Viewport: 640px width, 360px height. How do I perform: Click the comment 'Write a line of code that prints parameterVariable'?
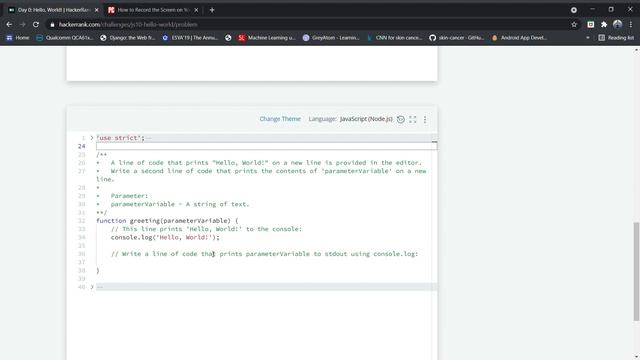(x=264, y=254)
